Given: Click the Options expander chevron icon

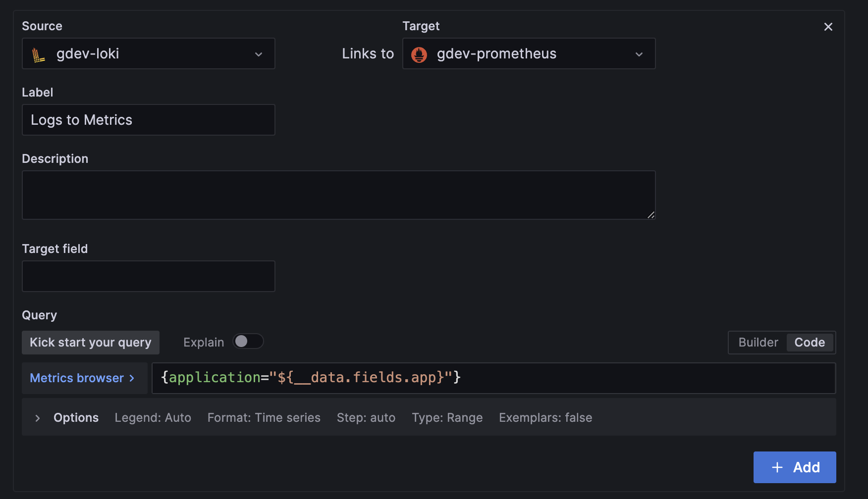Looking at the screenshot, I should (x=38, y=417).
